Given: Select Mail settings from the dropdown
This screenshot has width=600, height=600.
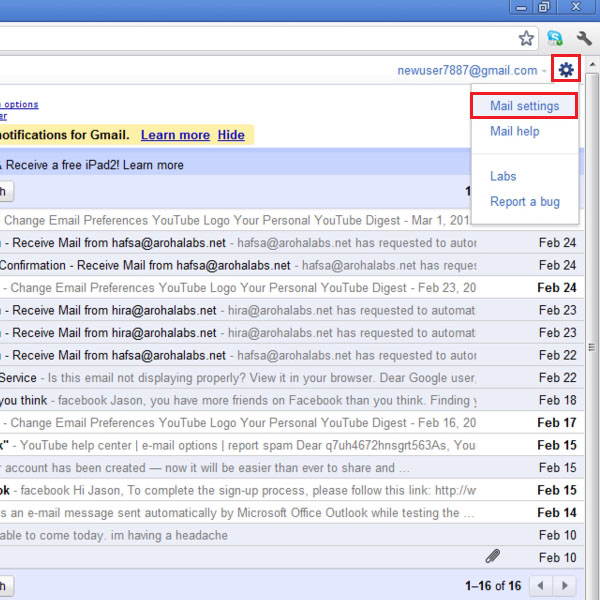Looking at the screenshot, I should tap(524, 106).
